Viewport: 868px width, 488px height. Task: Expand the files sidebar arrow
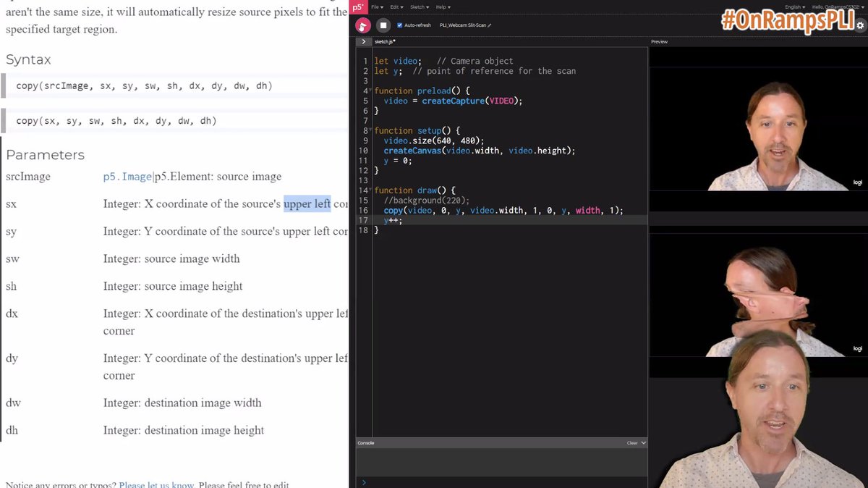(364, 41)
